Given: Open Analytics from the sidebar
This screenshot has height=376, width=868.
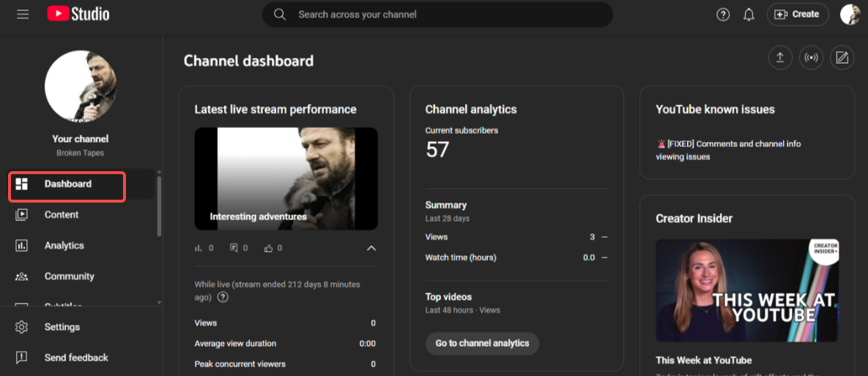Looking at the screenshot, I should (64, 246).
